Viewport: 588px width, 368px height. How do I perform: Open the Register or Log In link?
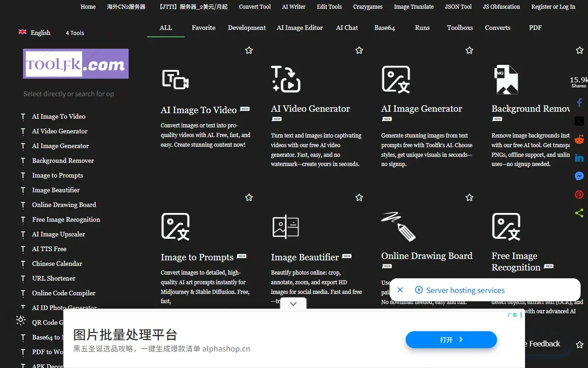(553, 7)
